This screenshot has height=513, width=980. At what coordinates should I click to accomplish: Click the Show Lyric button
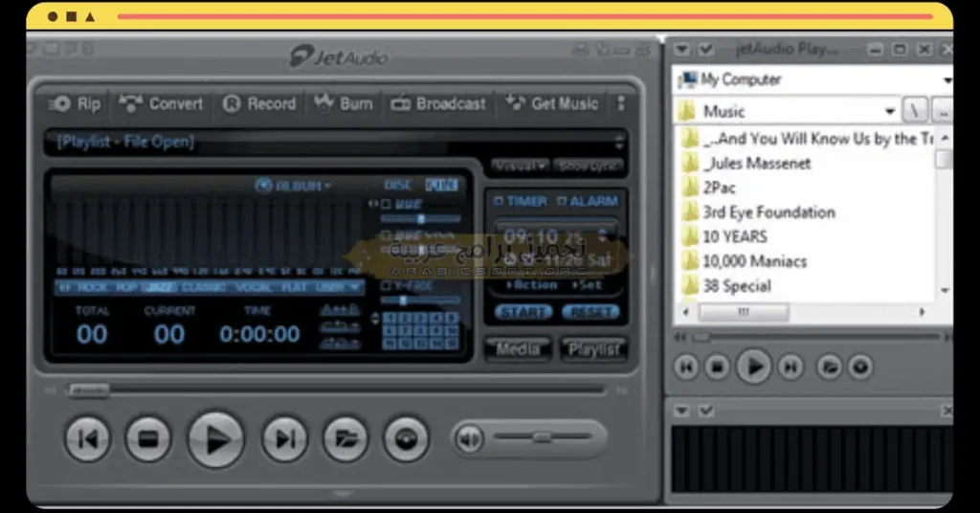pos(589,167)
